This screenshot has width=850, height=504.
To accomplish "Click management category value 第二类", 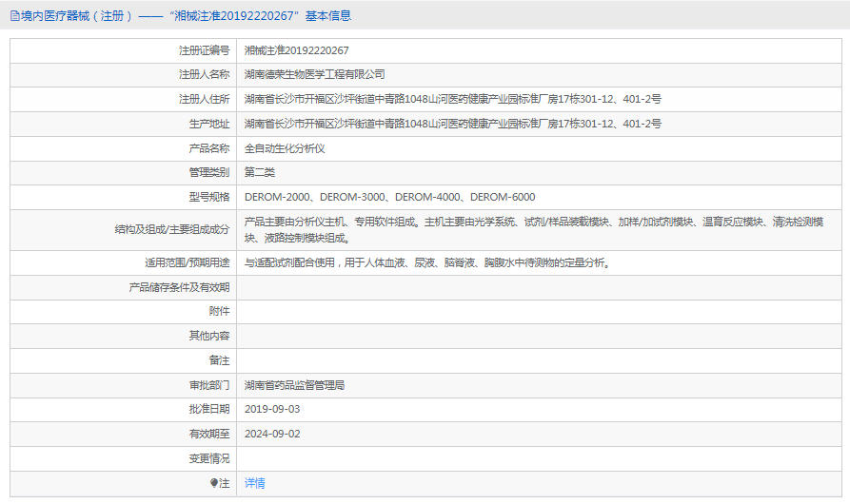I will [260, 173].
